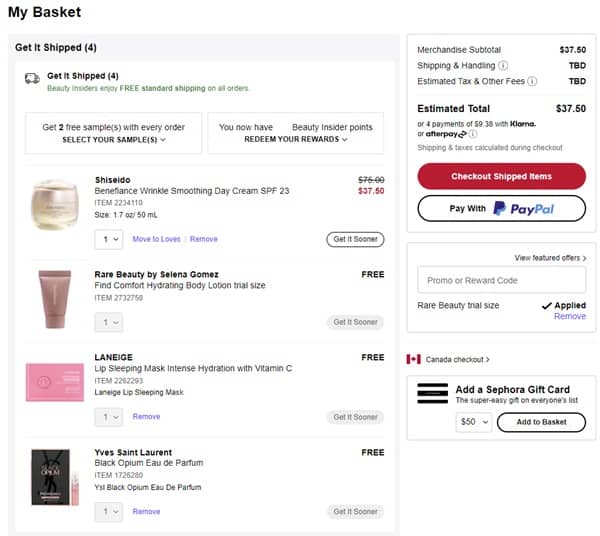The height and width of the screenshot is (536, 600).
Task: Click Estimated Tax info icon
Action: (532, 81)
